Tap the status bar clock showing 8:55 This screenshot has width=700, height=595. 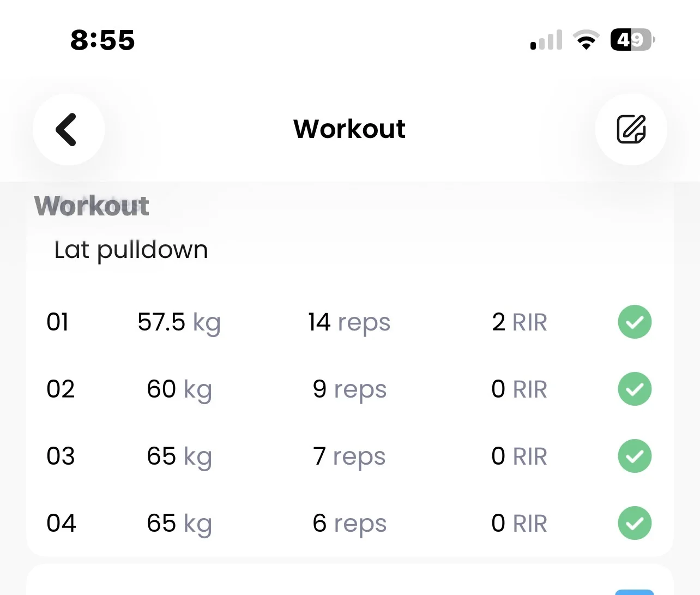(102, 40)
